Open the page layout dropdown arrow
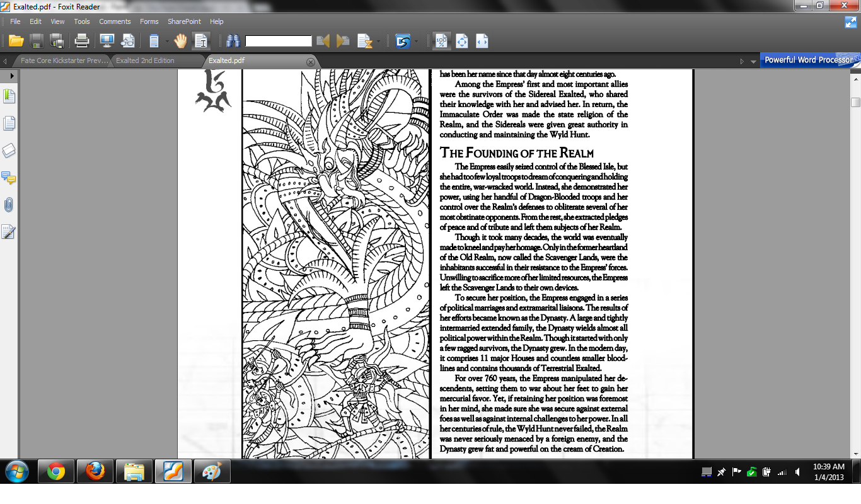 pos(167,42)
